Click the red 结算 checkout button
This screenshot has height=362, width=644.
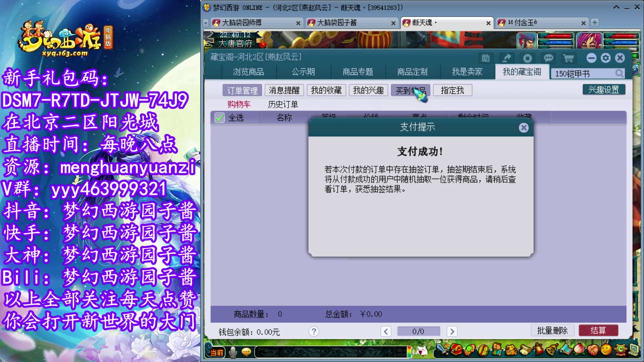coord(598,330)
